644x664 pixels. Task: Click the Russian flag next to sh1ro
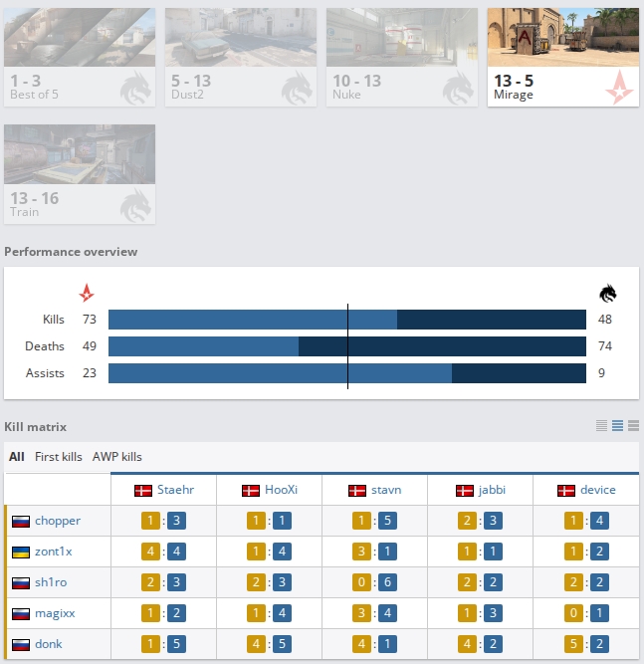click(21, 583)
